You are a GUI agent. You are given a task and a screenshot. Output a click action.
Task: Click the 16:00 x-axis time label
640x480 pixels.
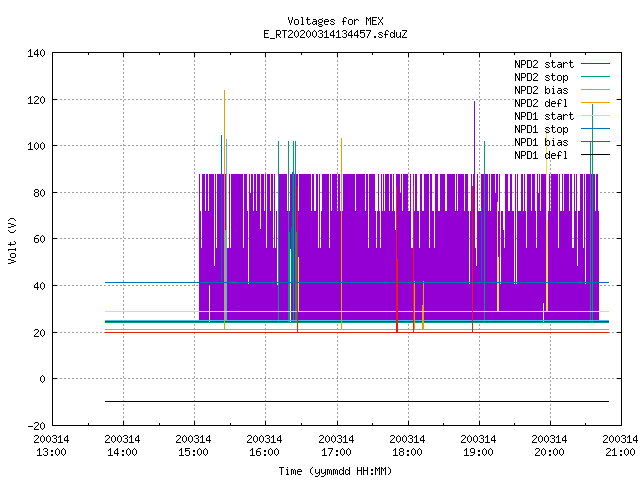click(264, 452)
